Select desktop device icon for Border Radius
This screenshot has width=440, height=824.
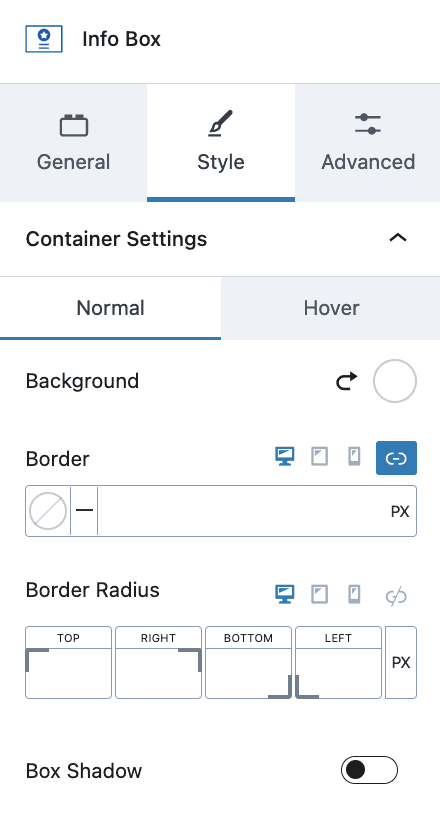click(x=284, y=594)
